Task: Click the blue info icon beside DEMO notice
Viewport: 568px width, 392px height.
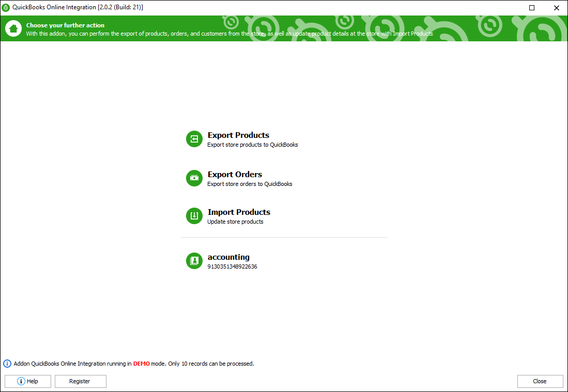Action: tap(7, 364)
